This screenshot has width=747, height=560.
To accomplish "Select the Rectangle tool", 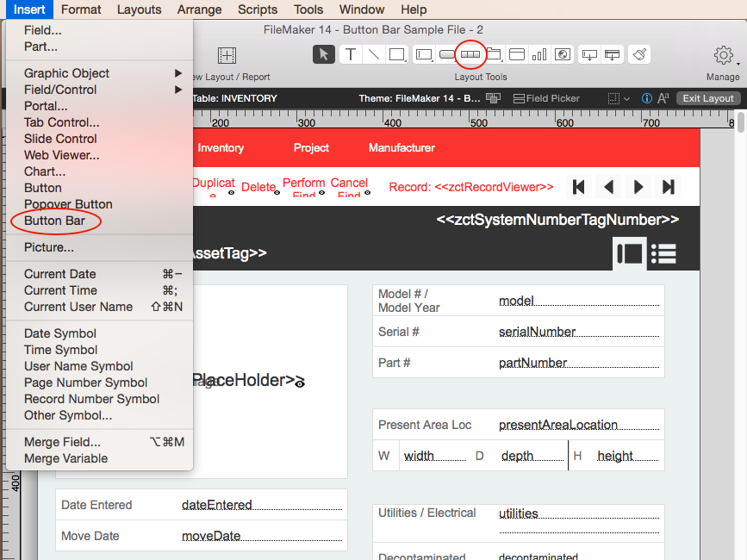I will coord(395,54).
